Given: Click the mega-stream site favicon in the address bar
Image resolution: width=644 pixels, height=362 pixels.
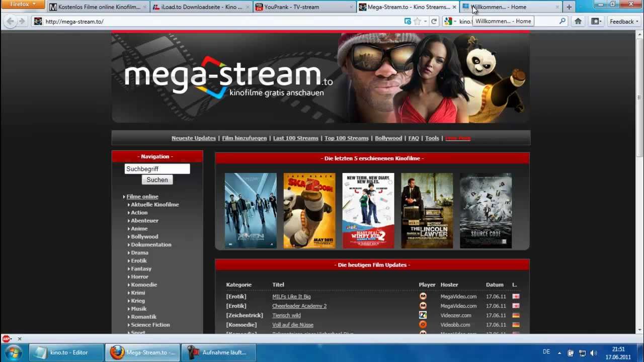Looking at the screenshot, I should point(38,21).
